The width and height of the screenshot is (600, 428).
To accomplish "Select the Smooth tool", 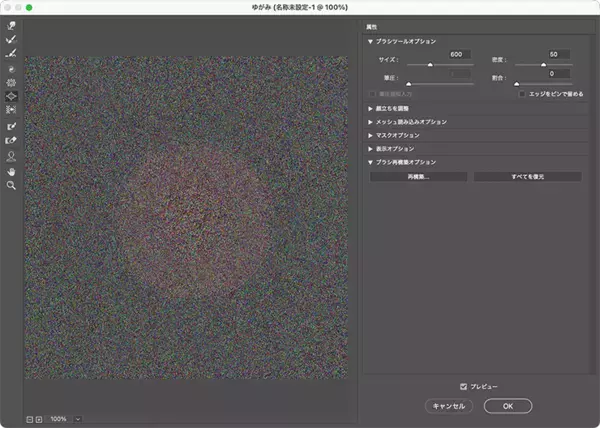I will click(11, 53).
